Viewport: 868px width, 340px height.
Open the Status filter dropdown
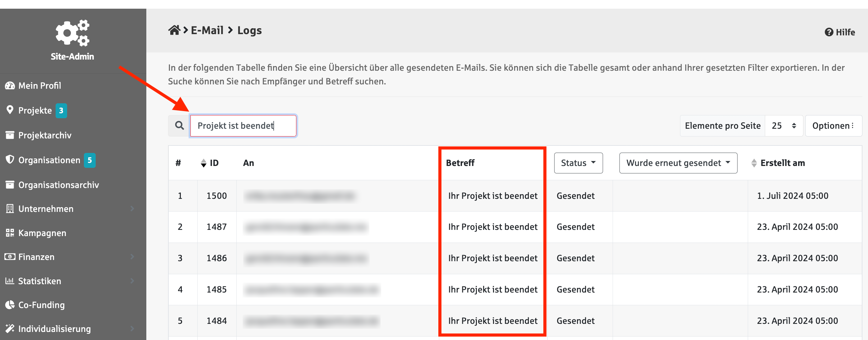pyautogui.click(x=578, y=163)
